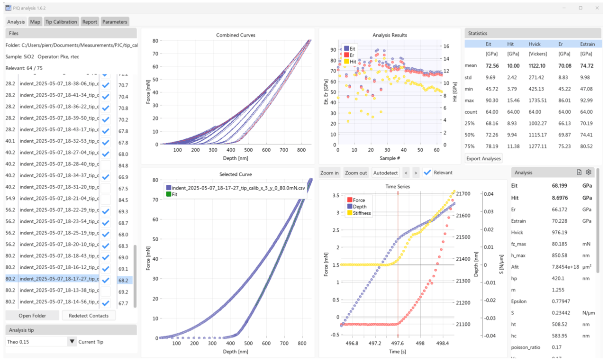Click the Afit value 7.8454e+18
Viewport: 608px width, 364px height.
(x=565, y=267)
